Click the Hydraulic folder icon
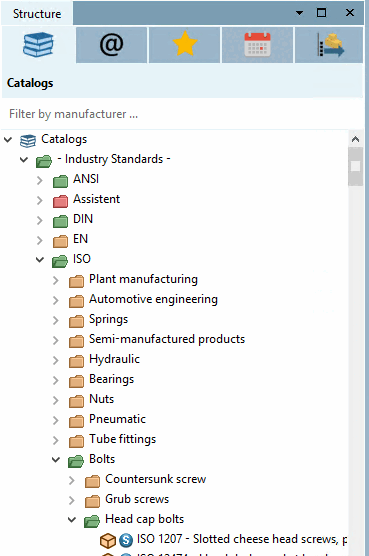This screenshot has width=369, height=556. [76, 361]
